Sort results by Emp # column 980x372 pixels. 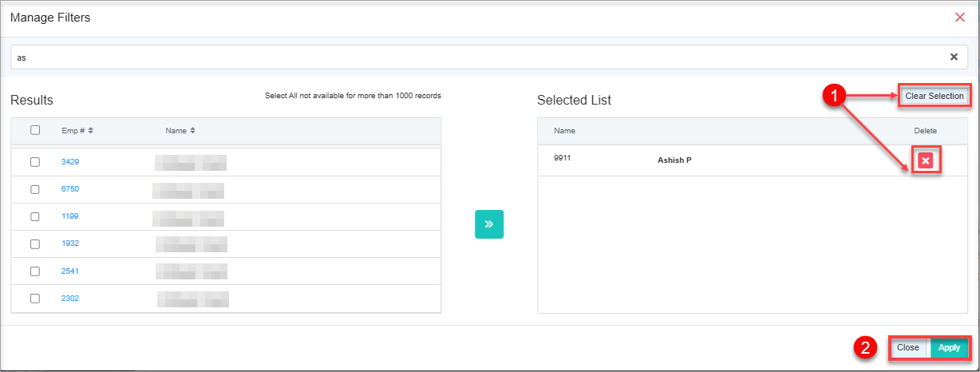click(77, 131)
